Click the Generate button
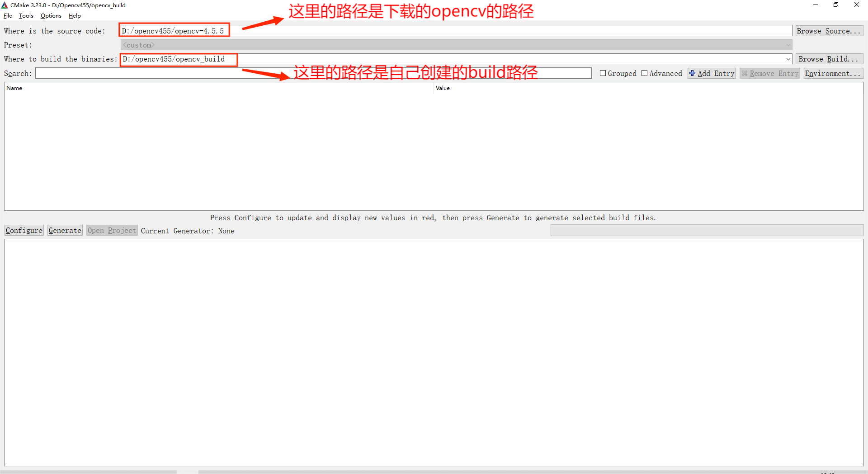 65,231
